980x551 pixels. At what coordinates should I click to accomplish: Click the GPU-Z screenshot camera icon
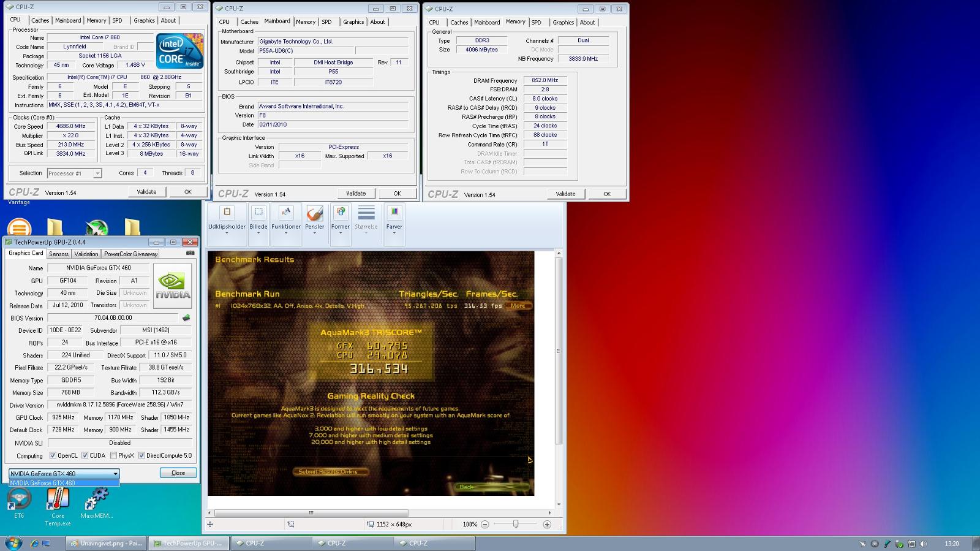pos(190,253)
